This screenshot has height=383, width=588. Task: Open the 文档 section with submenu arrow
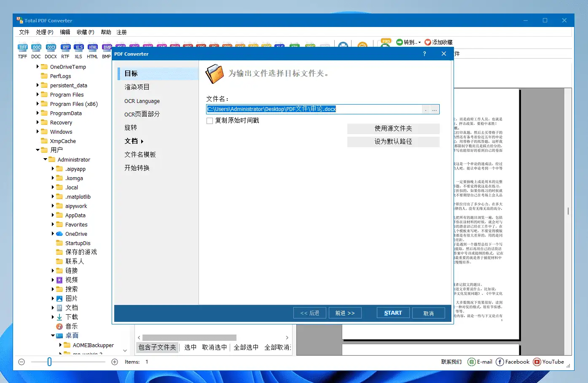click(x=134, y=141)
